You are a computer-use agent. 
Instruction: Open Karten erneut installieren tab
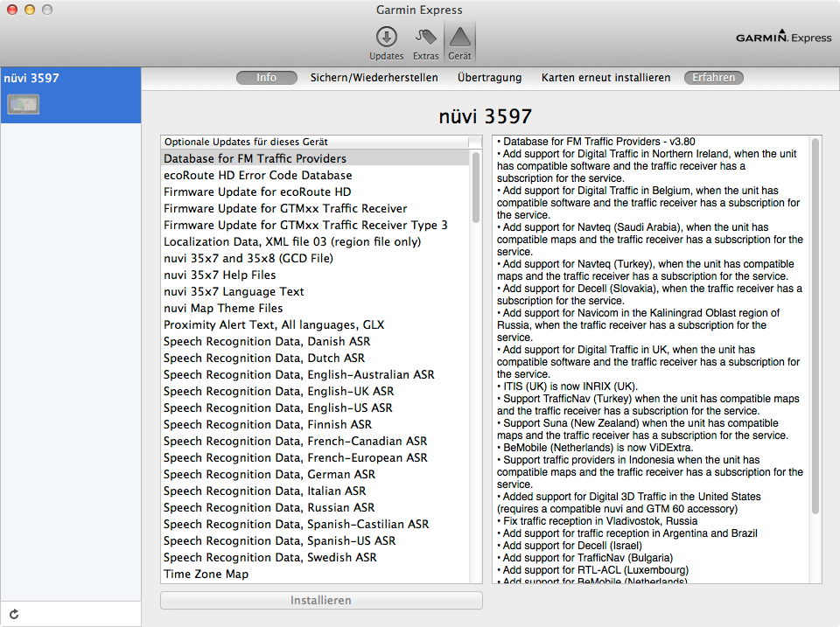(605, 78)
